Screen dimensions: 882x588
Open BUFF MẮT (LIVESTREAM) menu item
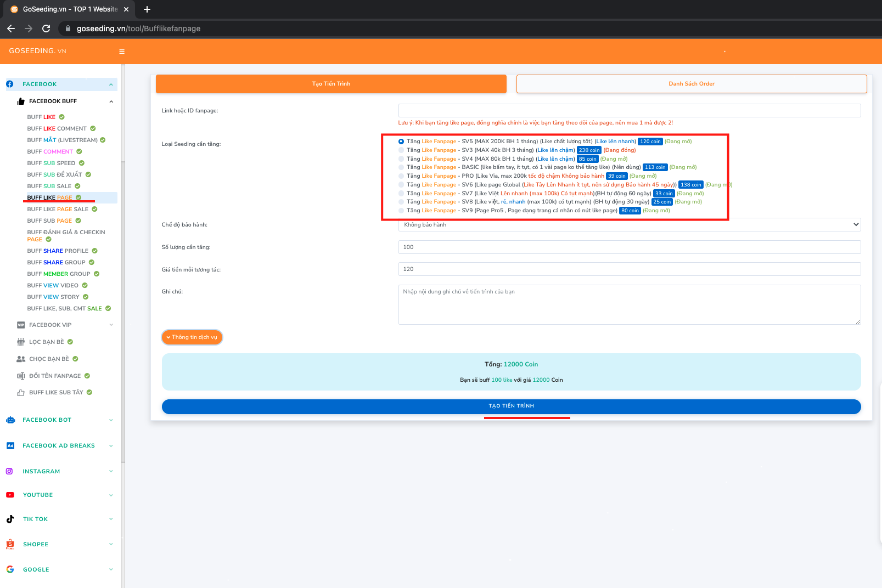pyautogui.click(x=62, y=140)
